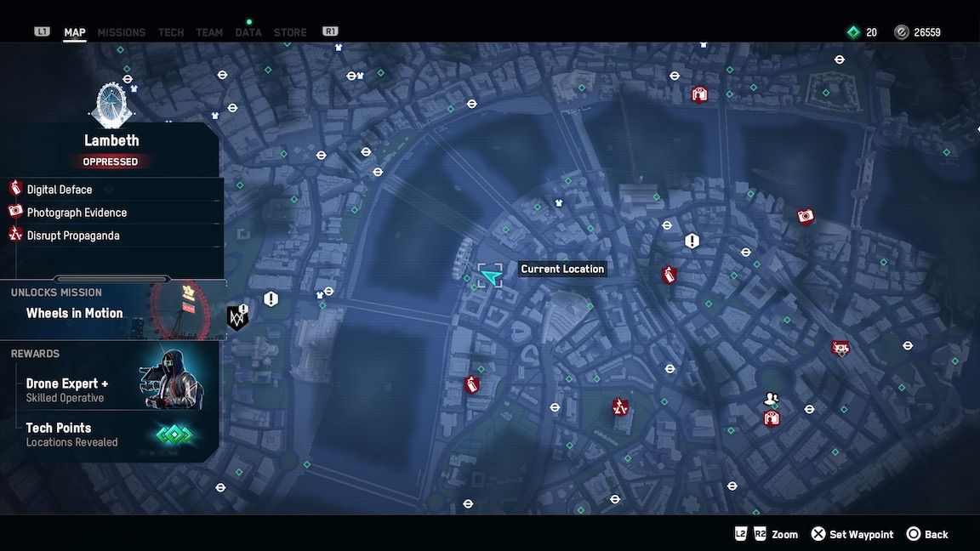Viewport: 980px width, 551px height.
Task: Select the shirt icon beside a tube icon near the top
Action: coord(361,76)
